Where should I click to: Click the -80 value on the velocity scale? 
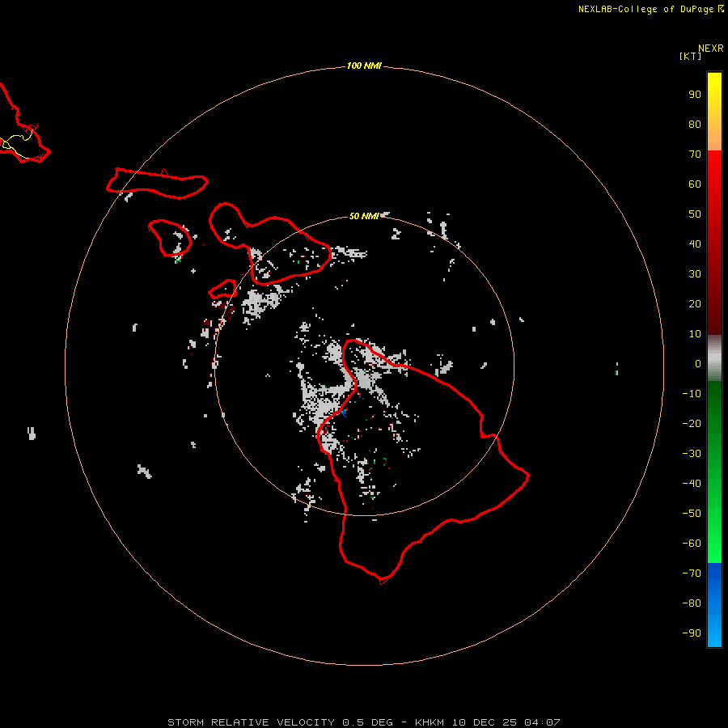[x=692, y=603]
